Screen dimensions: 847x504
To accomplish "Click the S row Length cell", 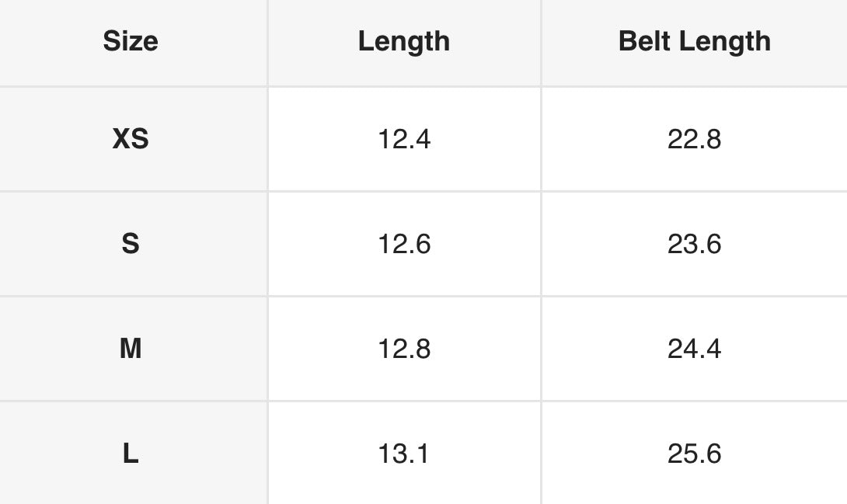I will coord(404,243).
